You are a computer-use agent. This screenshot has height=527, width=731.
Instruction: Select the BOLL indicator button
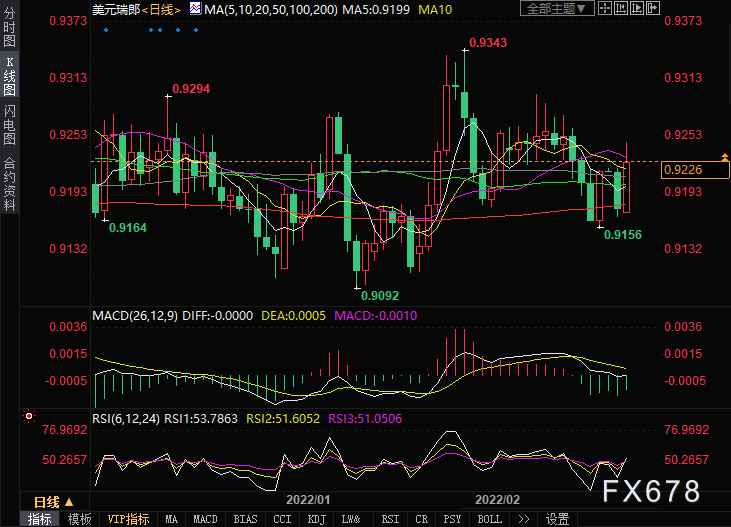489,519
